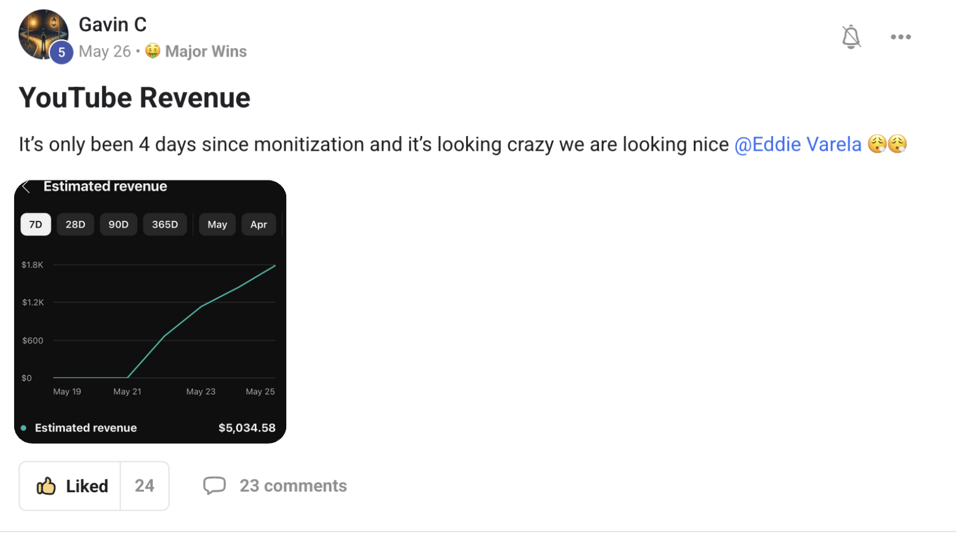Click the Gavin C author name
This screenshot has height=534, width=980.
[x=113, y=25]
